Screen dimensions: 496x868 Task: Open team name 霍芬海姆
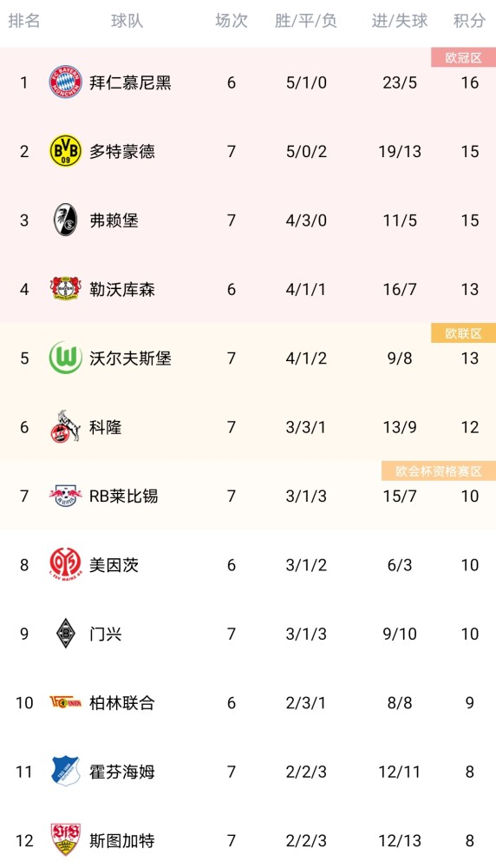click(122, 771)
